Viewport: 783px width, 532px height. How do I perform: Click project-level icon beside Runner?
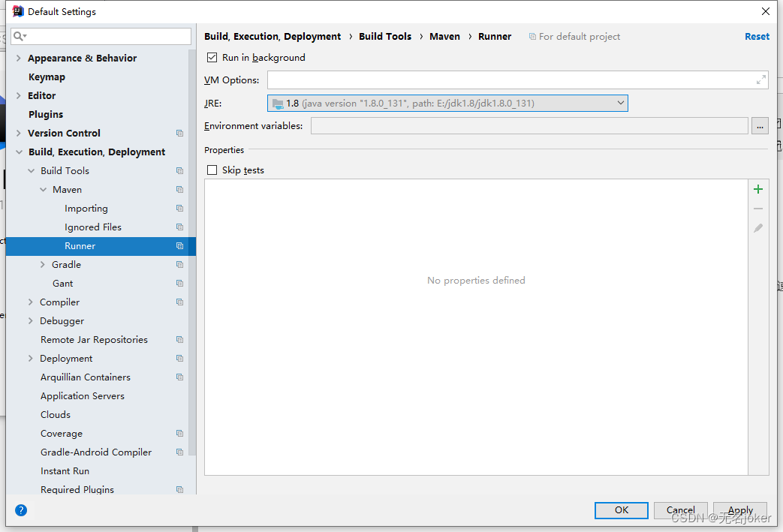tap(179, 246)
